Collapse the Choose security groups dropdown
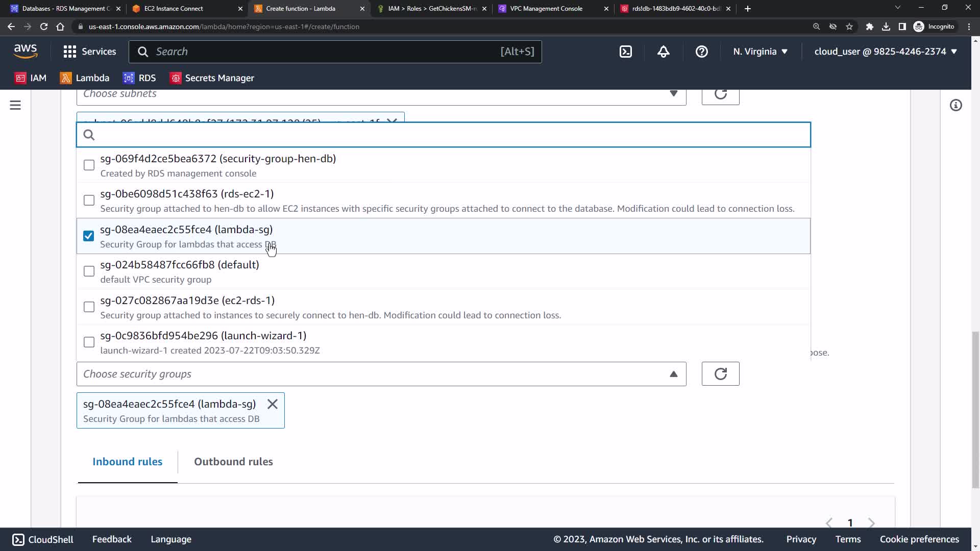The image size is (980, 551). tap(673, 374)
